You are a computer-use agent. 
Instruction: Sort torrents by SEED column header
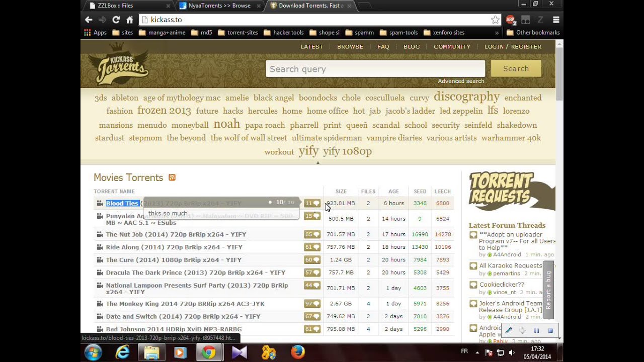pos(420,192)
